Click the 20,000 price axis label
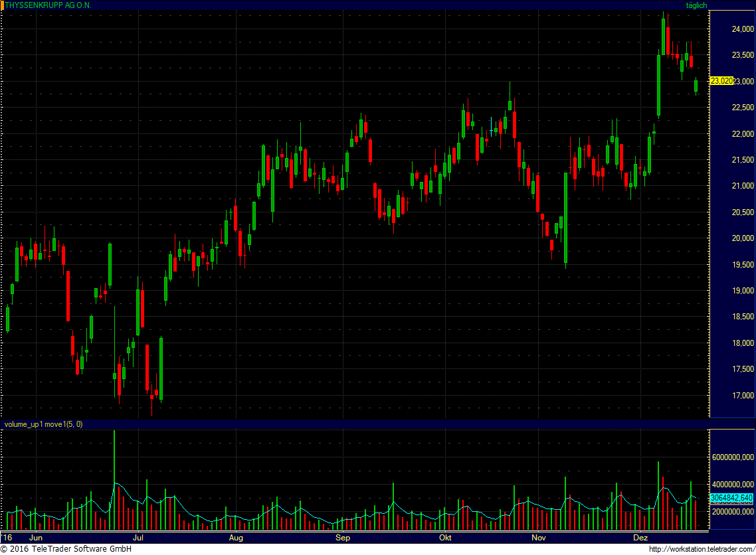The image size is (756, 555). [743, 238]
